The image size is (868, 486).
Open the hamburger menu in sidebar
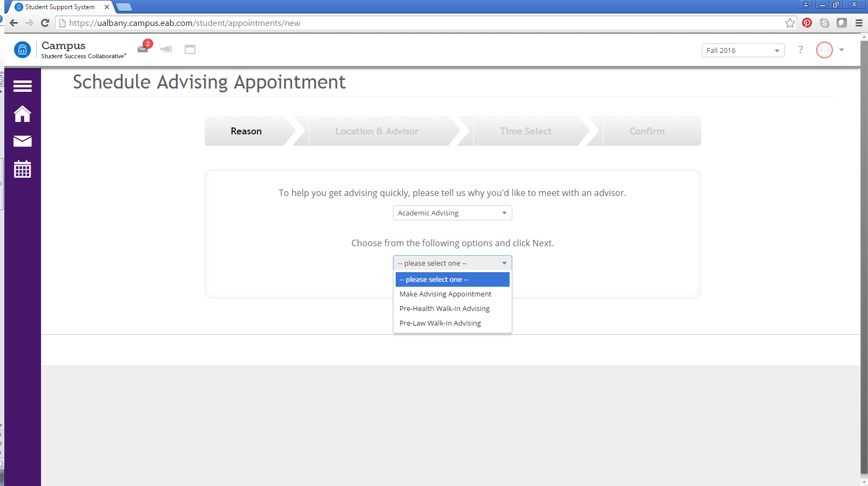point(22,86)
